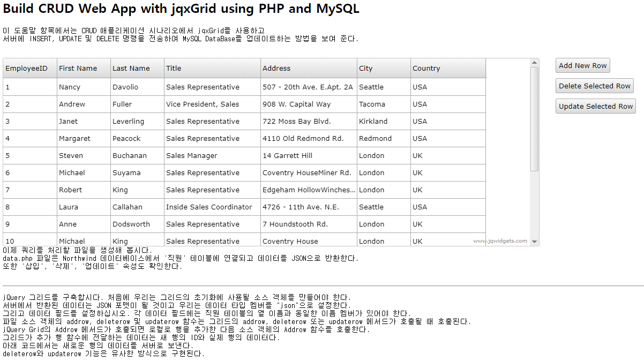The height and width of the screenshot is (361, 644).
Task: Click the grid vertical scrollbar thumb
Action: coord(534,119)
